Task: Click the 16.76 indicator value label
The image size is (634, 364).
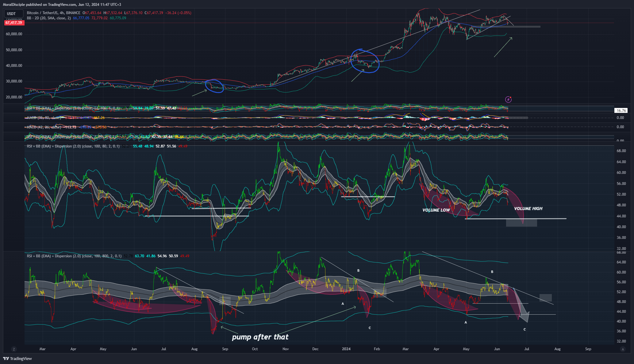Action: [621, 110]
